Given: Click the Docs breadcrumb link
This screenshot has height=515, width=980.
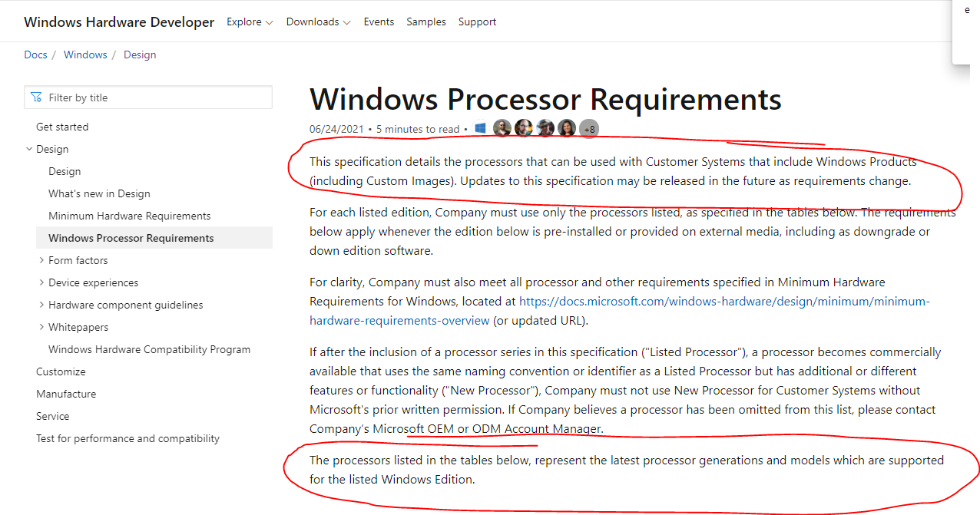Looking at the screenshot, I should (35, 54).
